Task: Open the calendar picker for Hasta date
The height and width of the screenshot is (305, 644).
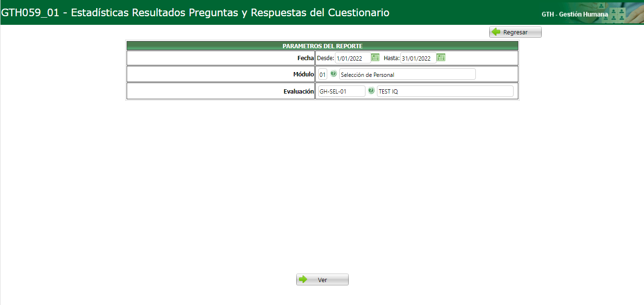Action: pyautogui.click(x=440, y=57)
